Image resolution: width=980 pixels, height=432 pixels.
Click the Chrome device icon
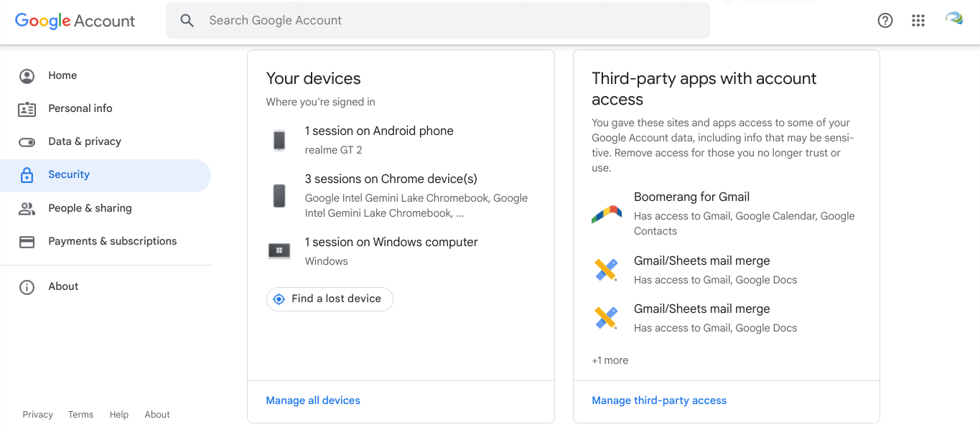pyautogui.click(x=279, y=196)
